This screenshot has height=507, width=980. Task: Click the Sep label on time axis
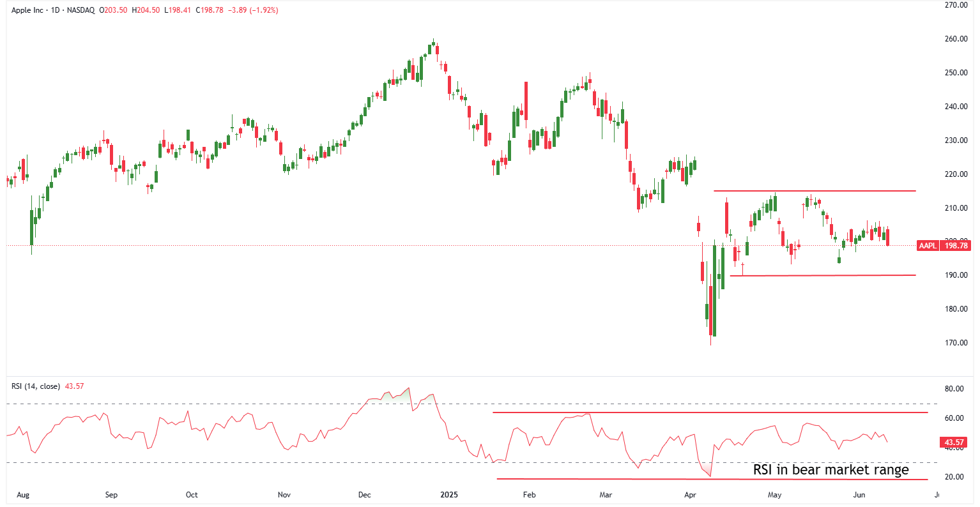pyautogui.click(x=111, y=495)
